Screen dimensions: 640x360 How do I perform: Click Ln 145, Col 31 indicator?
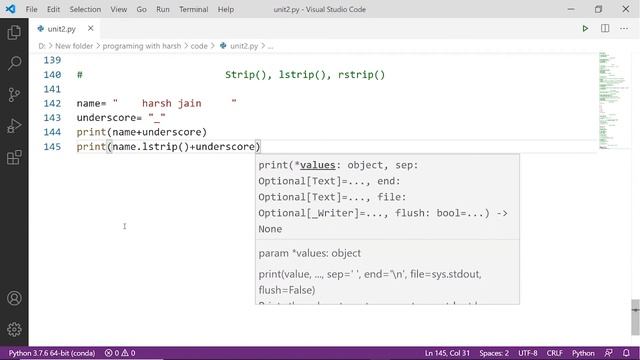(447, 353)
